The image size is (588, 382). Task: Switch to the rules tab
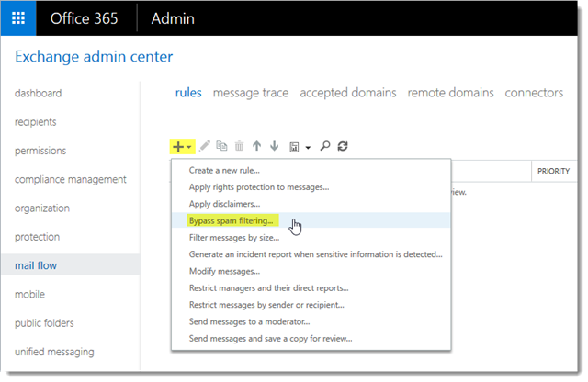[x=188, y=93]
